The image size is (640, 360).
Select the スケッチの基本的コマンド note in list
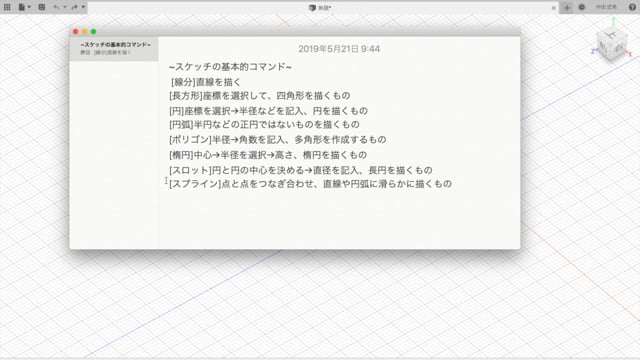point(114,48)
